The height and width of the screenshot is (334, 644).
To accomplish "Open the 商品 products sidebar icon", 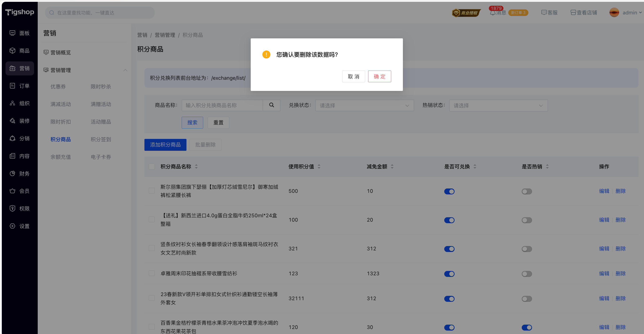I will [x=13, y=50].
